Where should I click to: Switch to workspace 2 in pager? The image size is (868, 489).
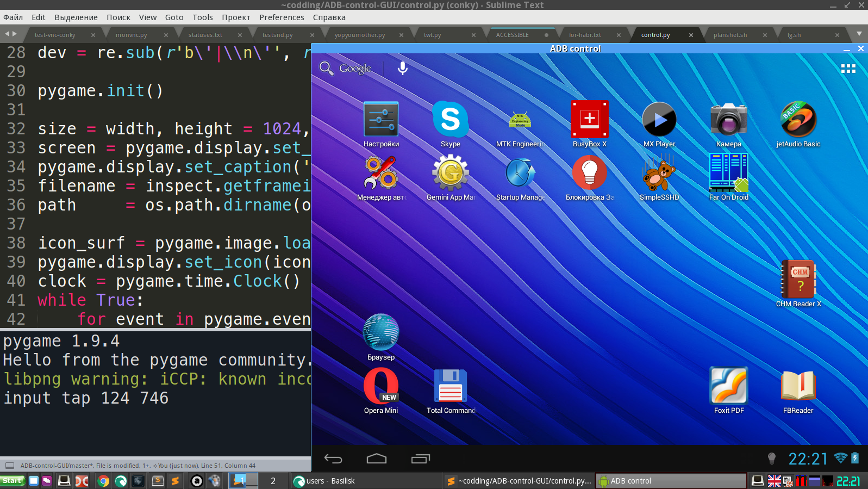pyautogui.click(x=273, y=481)
